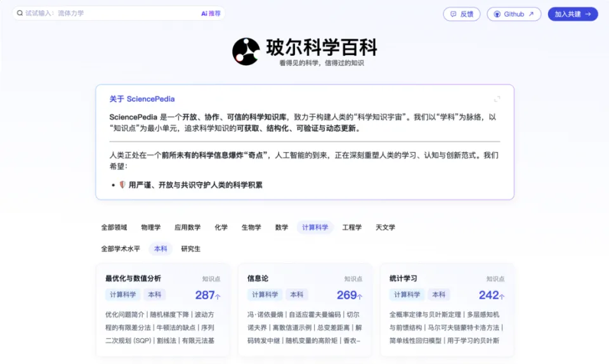This screenshot has width=609, height=364.
Task: Toggle the 研究生 academic level filter
Action: point(191,249)
